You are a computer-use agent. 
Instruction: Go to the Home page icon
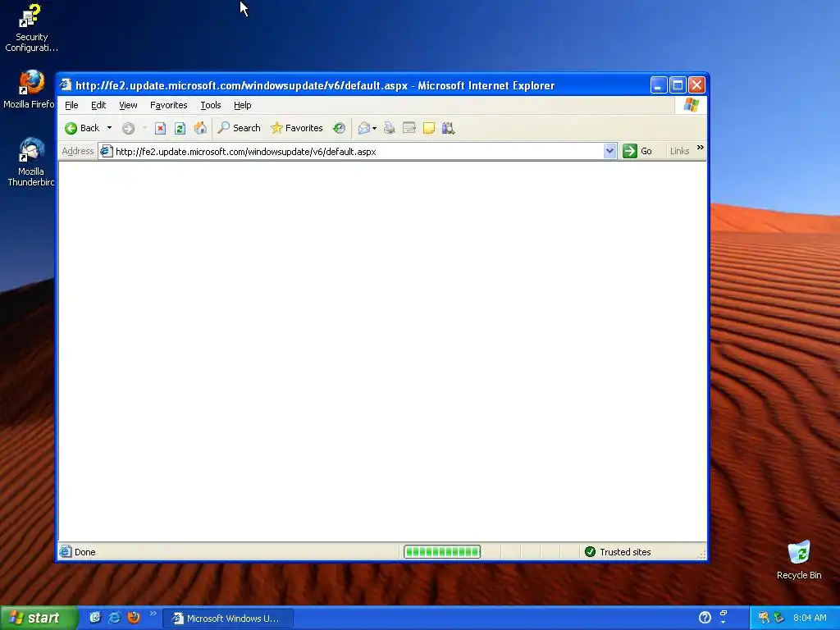(x=200, y=128)
